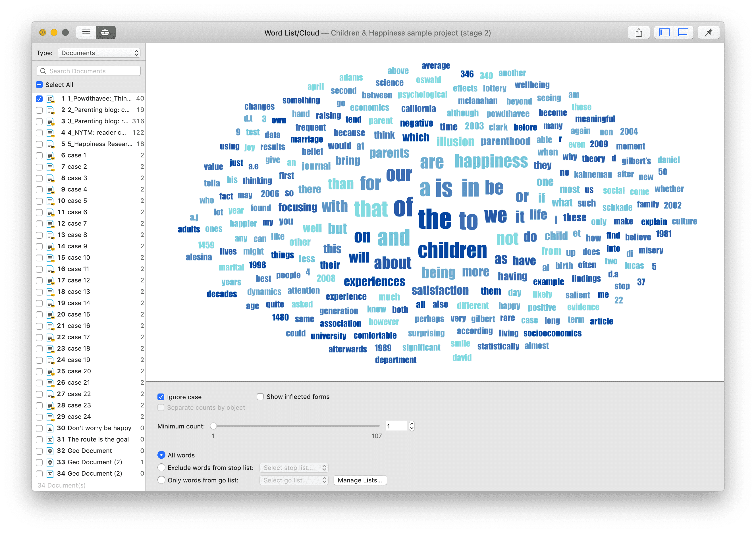Click image icon for row 34 Geo Document (2)
756x533 pixels.
50,474
